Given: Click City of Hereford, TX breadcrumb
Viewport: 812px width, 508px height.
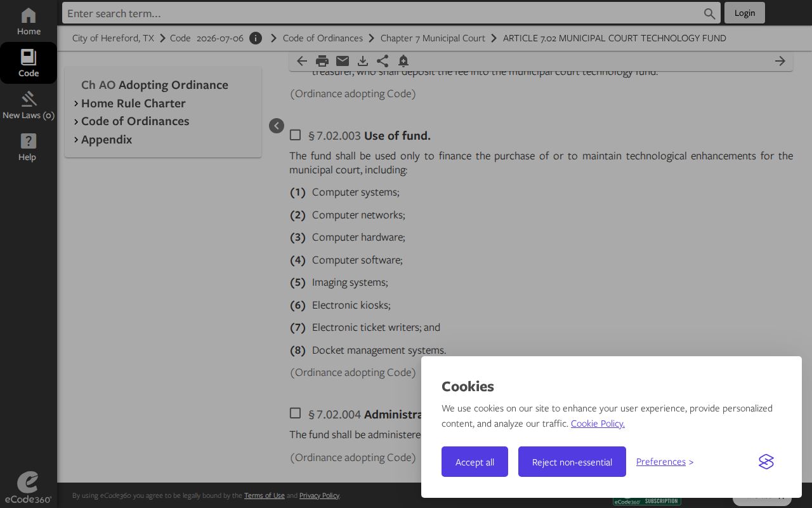Looking at the screenshot, I should pyautogui.click(x=113, y=38).
